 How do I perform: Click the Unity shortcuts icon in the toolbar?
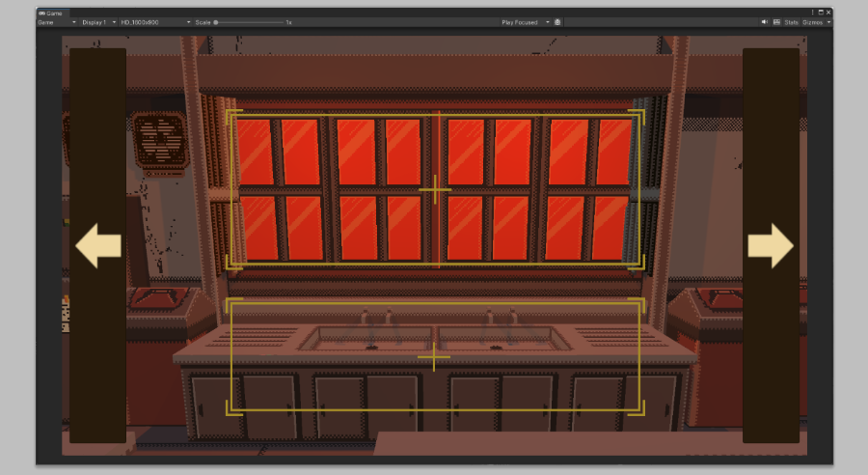coord(776,21)
